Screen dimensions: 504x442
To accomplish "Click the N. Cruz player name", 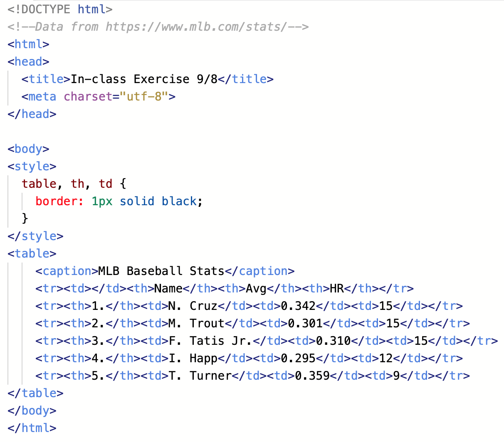I will tap(193, 306).
